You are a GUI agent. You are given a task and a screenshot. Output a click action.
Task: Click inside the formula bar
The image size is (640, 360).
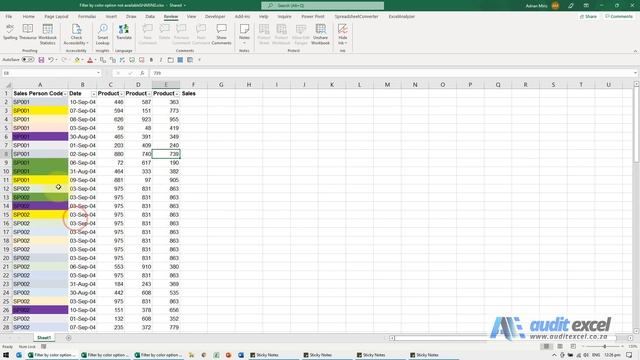pos(392,73)
